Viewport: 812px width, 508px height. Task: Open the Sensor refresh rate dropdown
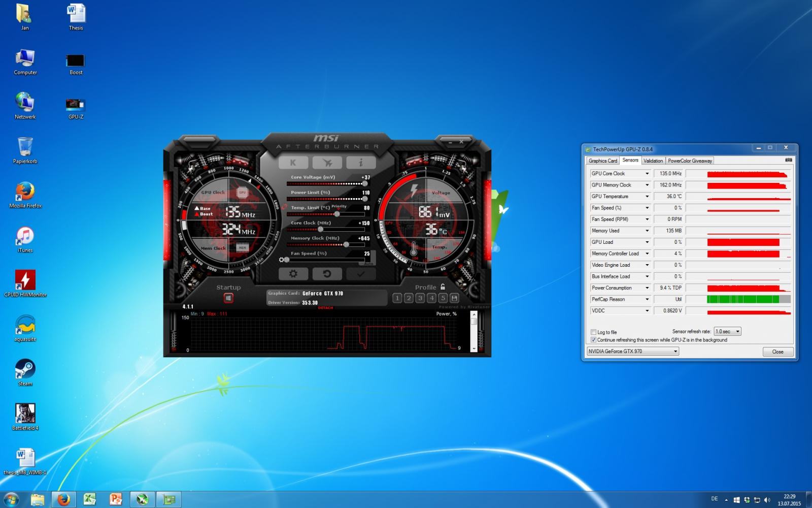tap(727, 331)
